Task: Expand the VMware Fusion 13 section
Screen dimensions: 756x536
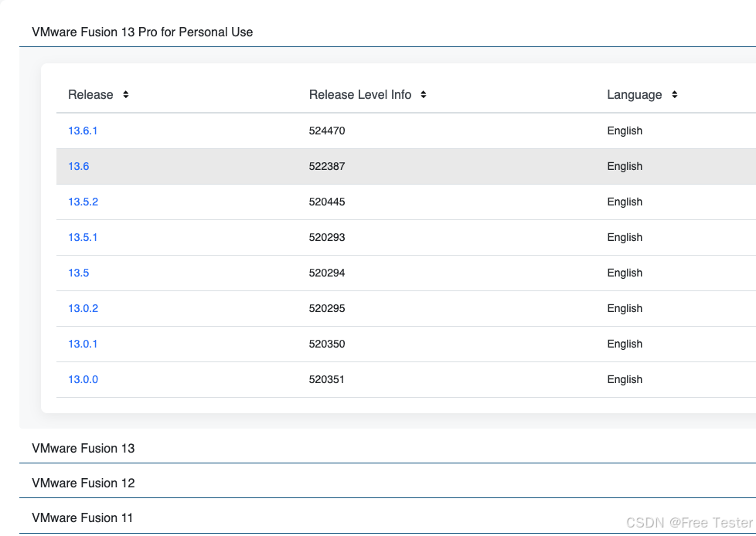Action: tap(83, 448)
